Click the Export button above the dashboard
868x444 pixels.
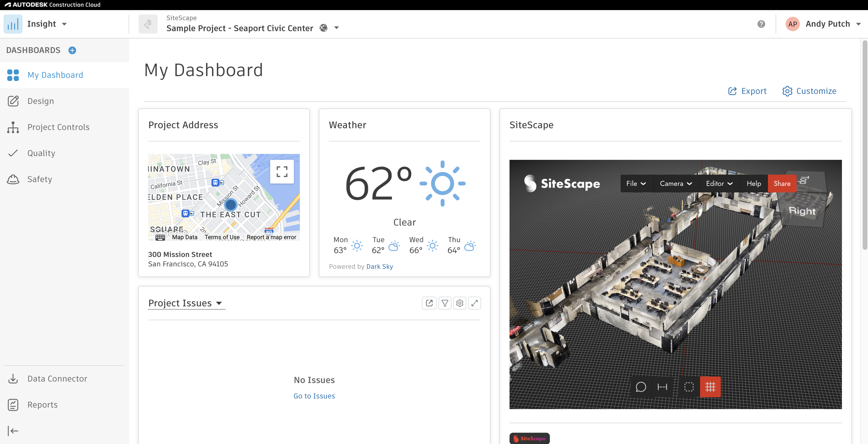tap(748, 91)
